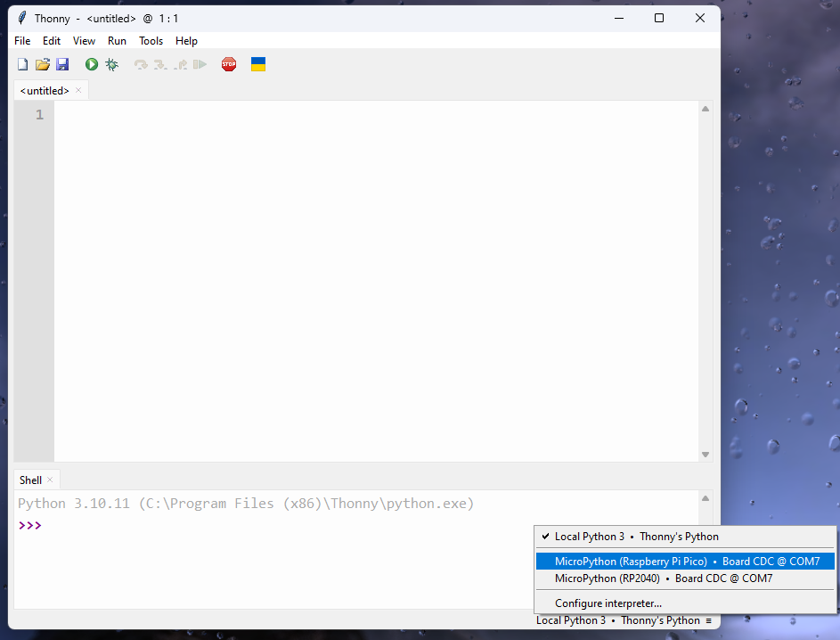Run current script with the green play icon

point(92,64)
